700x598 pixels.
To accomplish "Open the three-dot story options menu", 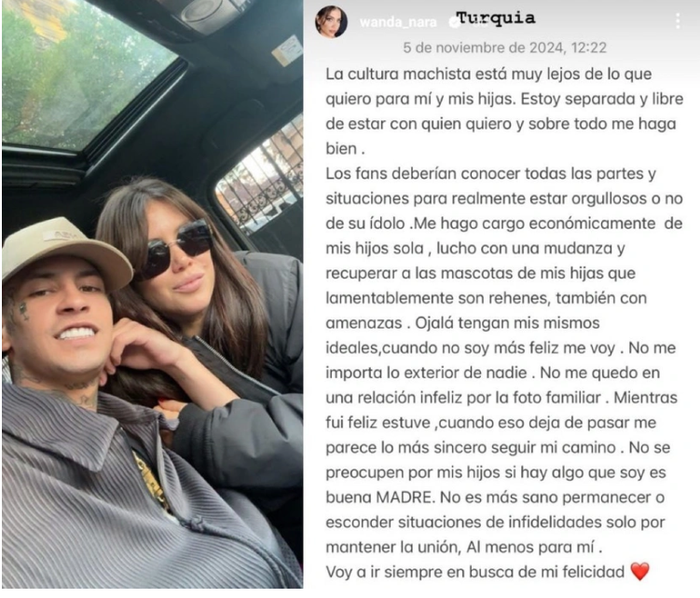I will tap(678, 21).
